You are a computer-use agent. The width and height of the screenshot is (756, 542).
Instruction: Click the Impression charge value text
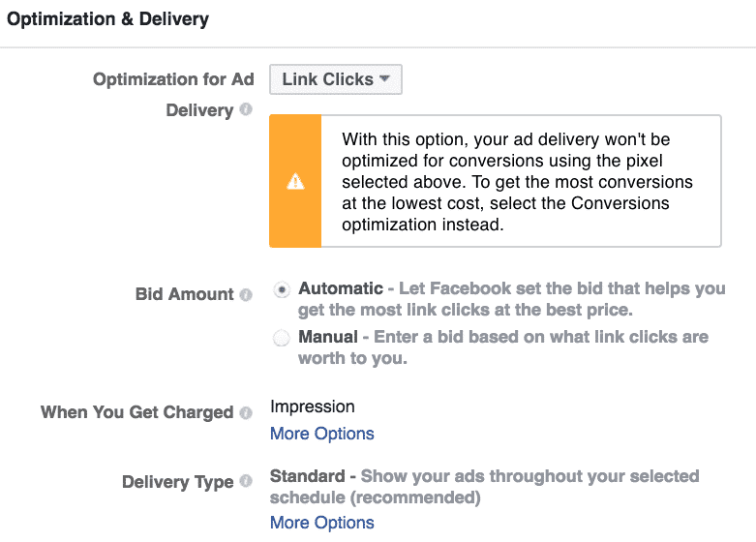(x=313, y=406)
